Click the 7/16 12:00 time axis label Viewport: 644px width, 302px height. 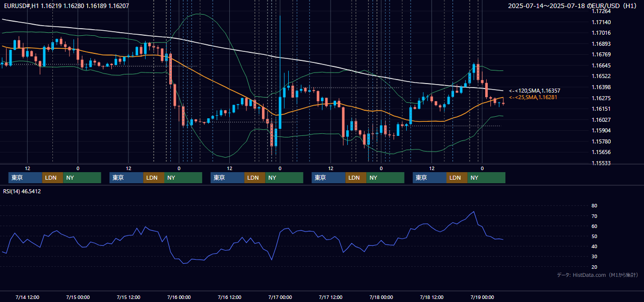pyautogui.click(x=229, y=297)
